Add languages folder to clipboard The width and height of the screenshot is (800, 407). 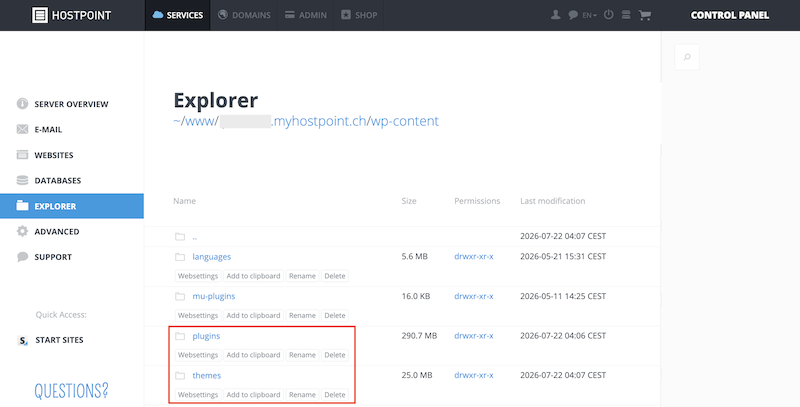pos(254,276)
